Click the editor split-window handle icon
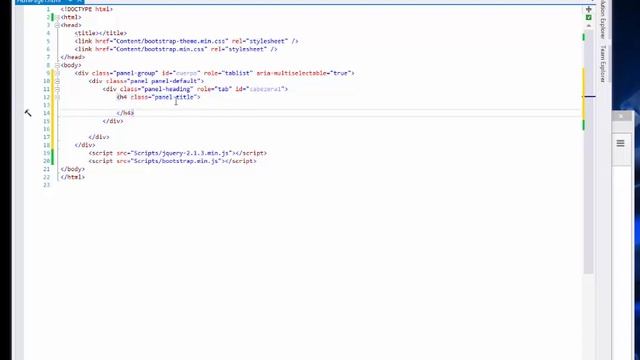 [x=589, y=9]
